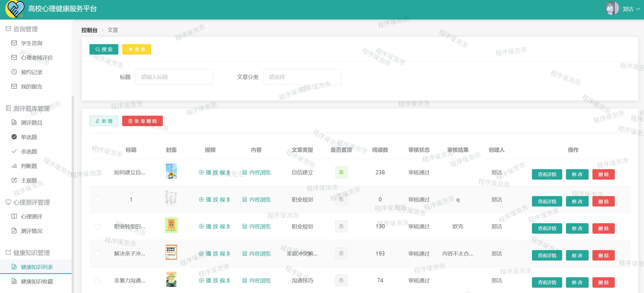Click the clock icon beside 预约记录
The image size is (644, 293).
coord(14,72)
